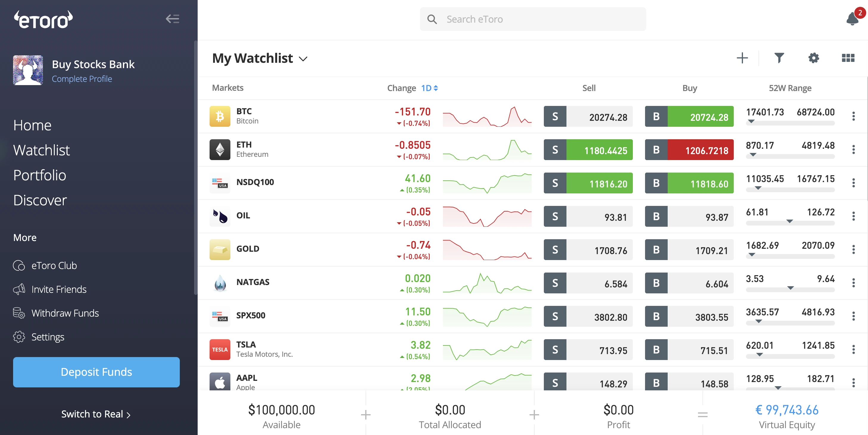Sell ETH at 1180.4425

[588, 150]
